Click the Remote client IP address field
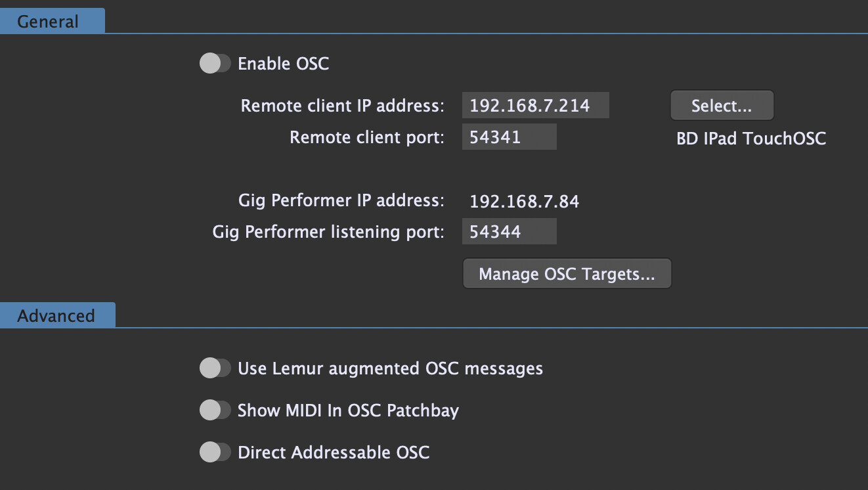Screen dimensions: 868x490 (x=535, y=105)
